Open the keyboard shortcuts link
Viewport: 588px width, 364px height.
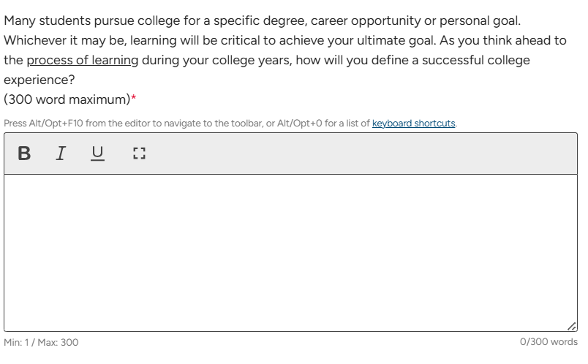(x=414, y=124)
